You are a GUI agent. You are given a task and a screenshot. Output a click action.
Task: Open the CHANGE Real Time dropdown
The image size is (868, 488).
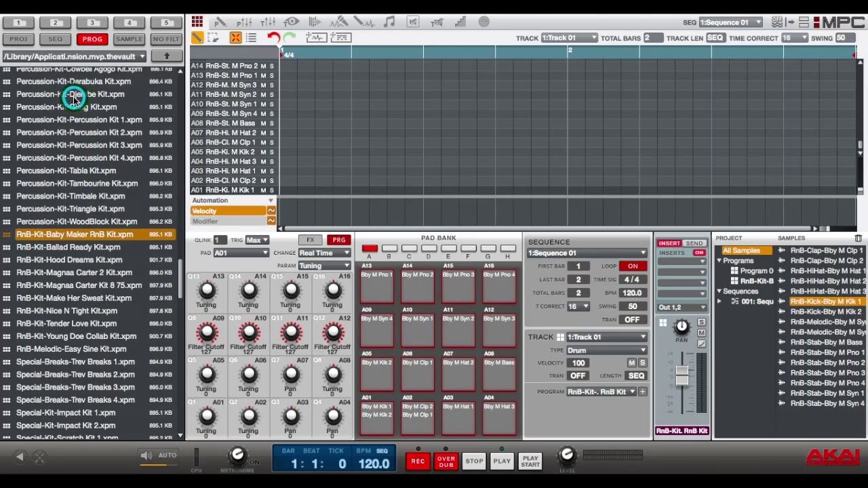click(324, 253)
